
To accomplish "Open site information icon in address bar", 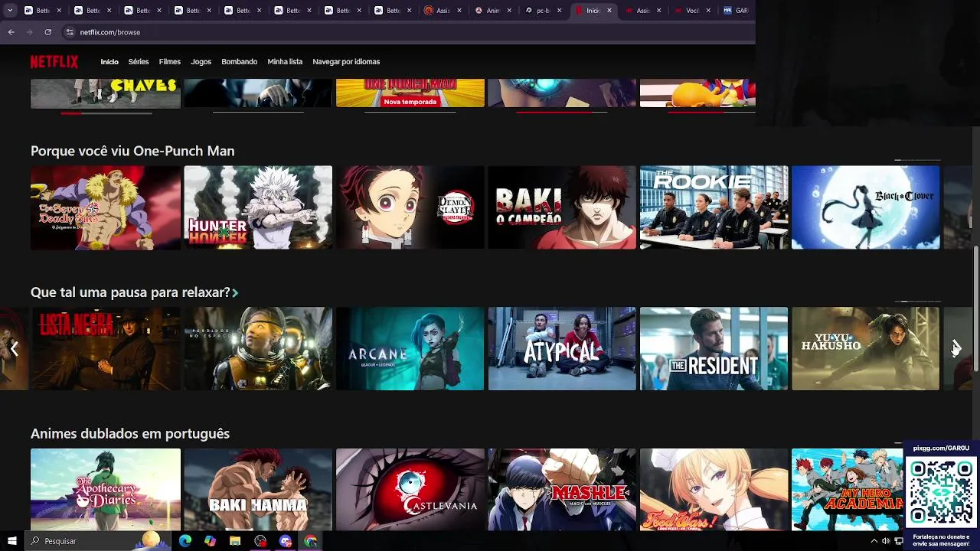I will (70, 32).
